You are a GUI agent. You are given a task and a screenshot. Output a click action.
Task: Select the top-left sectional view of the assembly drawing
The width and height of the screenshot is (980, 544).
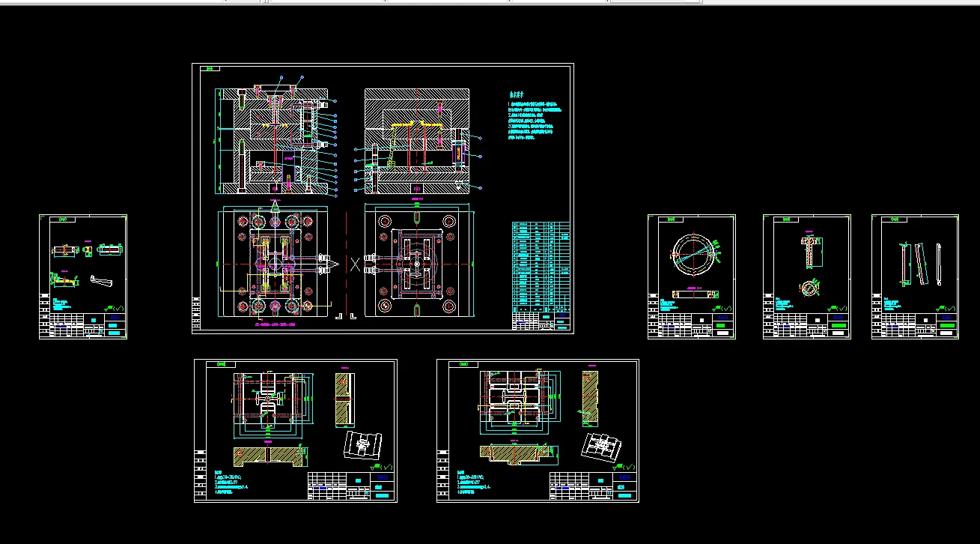coord(274,142)
